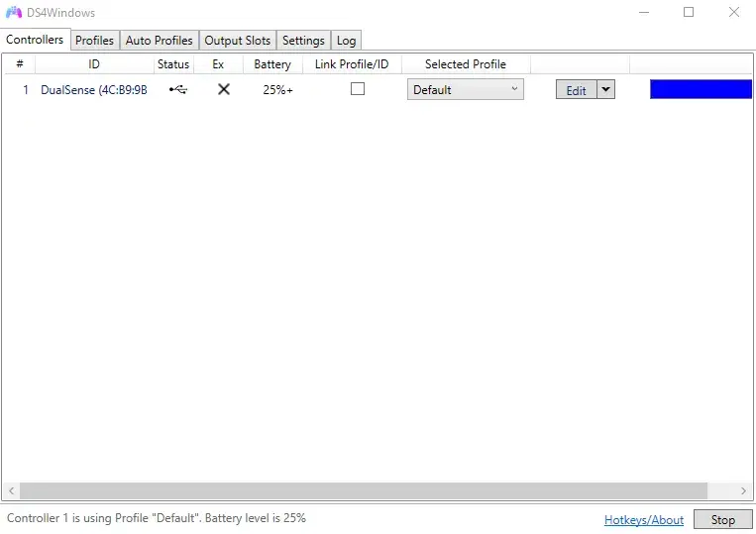Click the status bar profile message

coord(157,518)
